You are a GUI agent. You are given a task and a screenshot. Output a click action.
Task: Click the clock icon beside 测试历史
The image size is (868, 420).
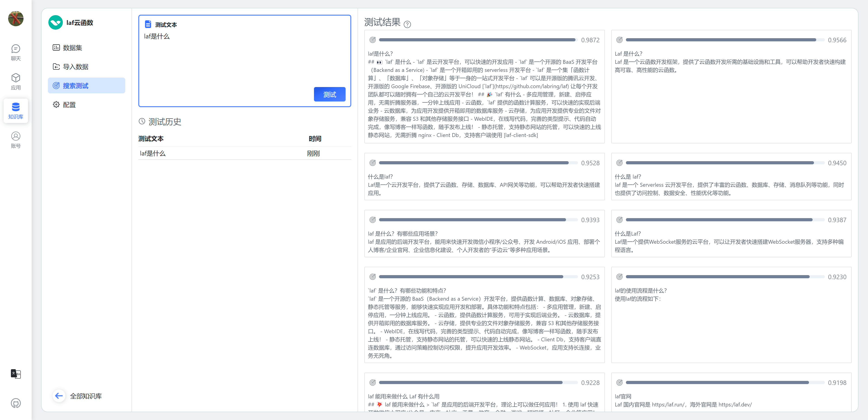142,121
